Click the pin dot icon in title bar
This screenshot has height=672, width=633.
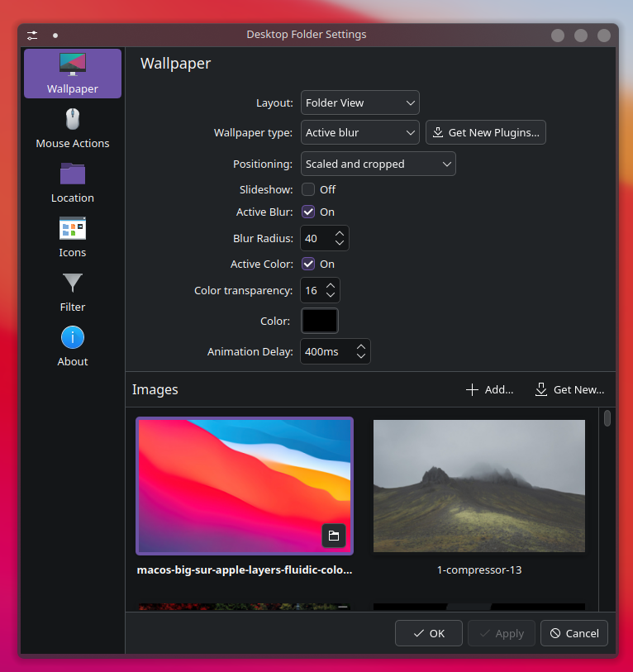pyautogui.click(x=55, y=36)
